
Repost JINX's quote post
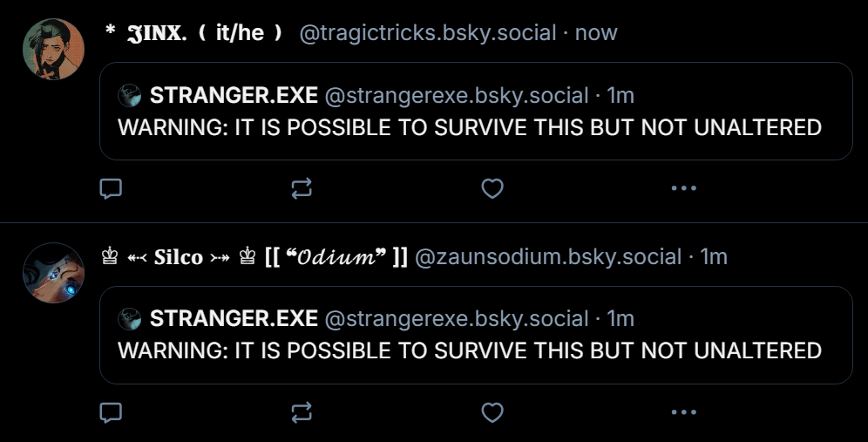[x=302, y=188]
